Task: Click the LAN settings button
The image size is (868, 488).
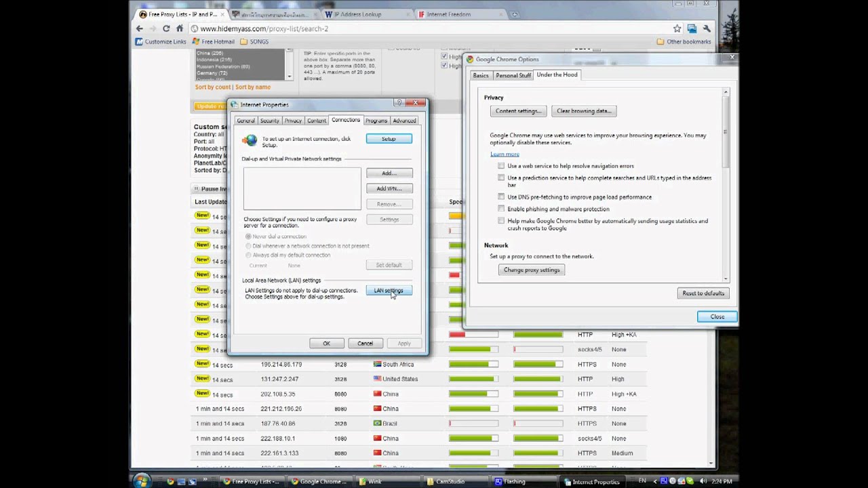Action: [389, 291]
